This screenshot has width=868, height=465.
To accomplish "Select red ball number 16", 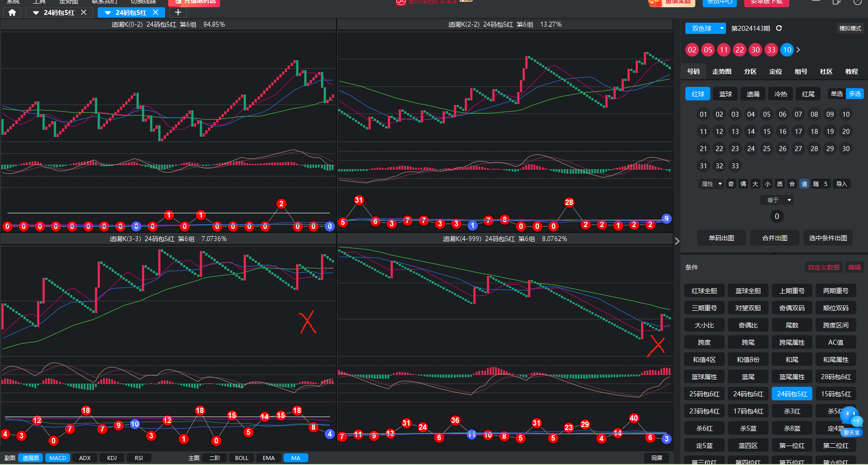I will point(783,132).
